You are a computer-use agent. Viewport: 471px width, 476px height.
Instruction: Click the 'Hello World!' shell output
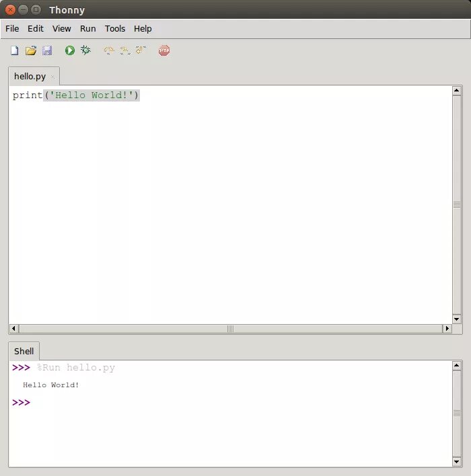(x=50, y=385)
